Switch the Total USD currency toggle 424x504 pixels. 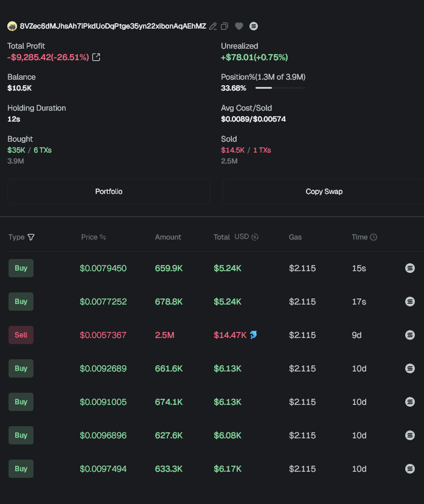[x=255, y=237]
